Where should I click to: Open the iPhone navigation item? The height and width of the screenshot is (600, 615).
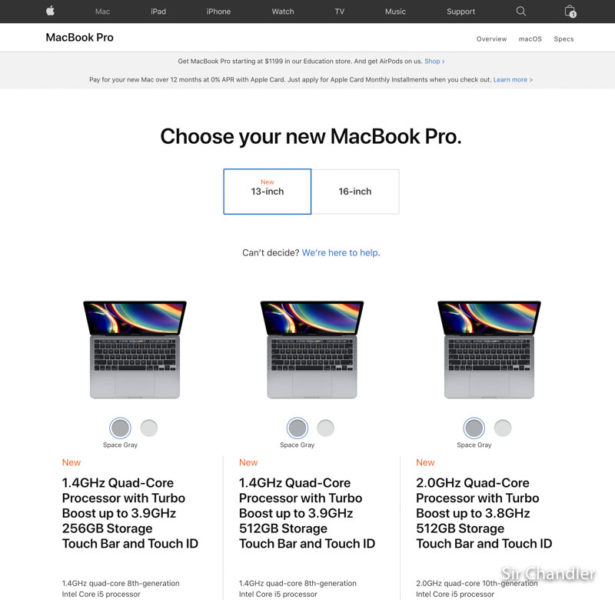point(218,12)
